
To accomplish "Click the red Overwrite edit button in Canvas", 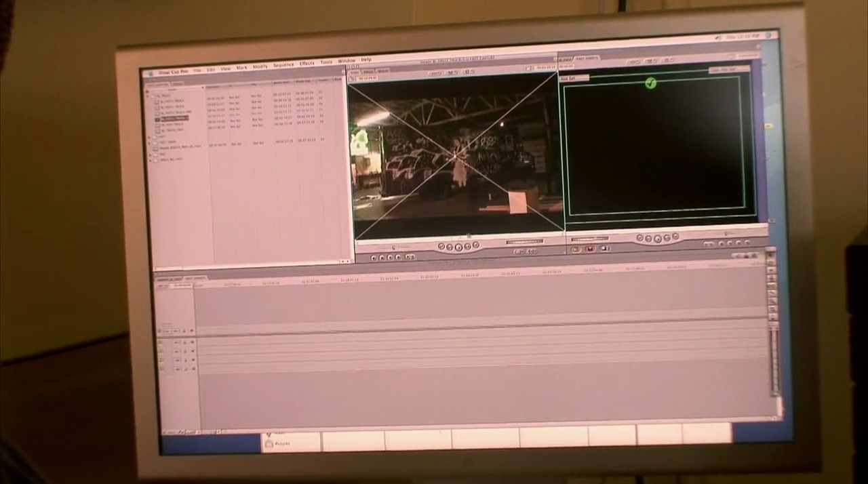I will [590, 249].
